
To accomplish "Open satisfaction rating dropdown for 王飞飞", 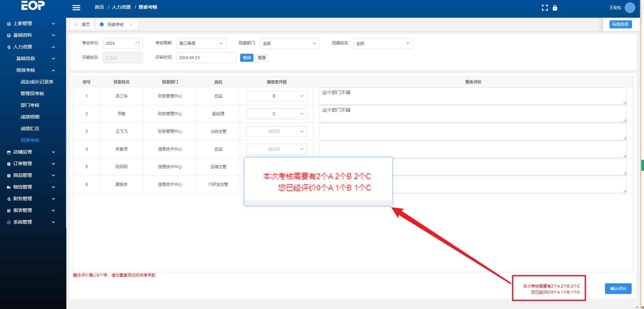I will point(276,131).
